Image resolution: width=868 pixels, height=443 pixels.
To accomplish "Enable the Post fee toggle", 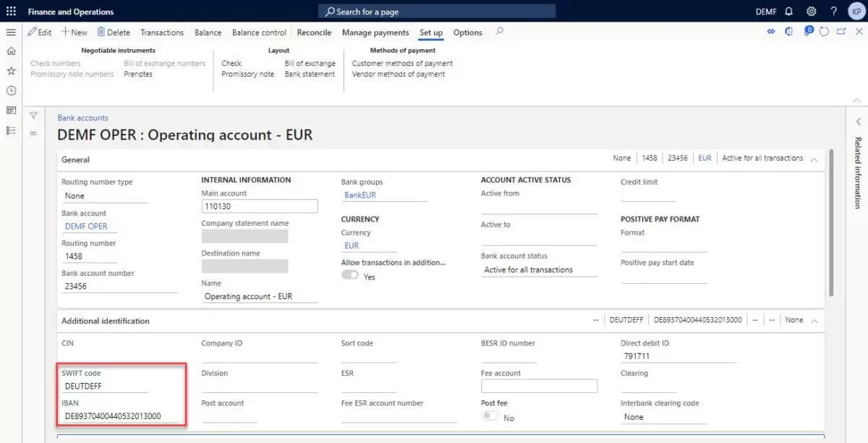I will click(x=490, y=416).
